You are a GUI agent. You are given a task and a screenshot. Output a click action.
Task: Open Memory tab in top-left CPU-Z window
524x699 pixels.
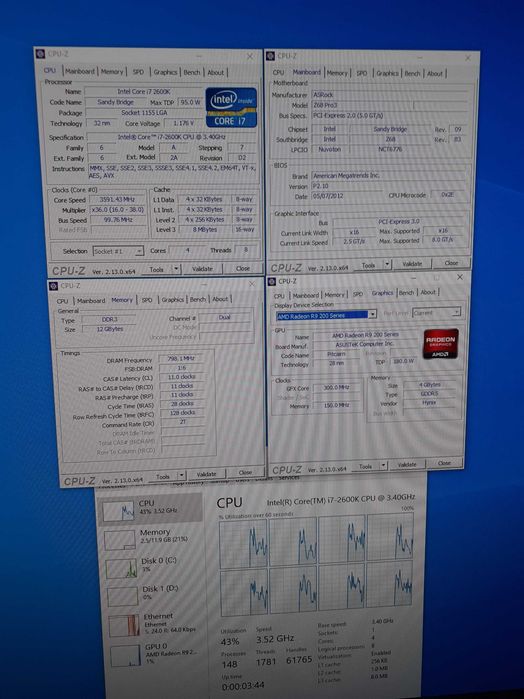111,71
